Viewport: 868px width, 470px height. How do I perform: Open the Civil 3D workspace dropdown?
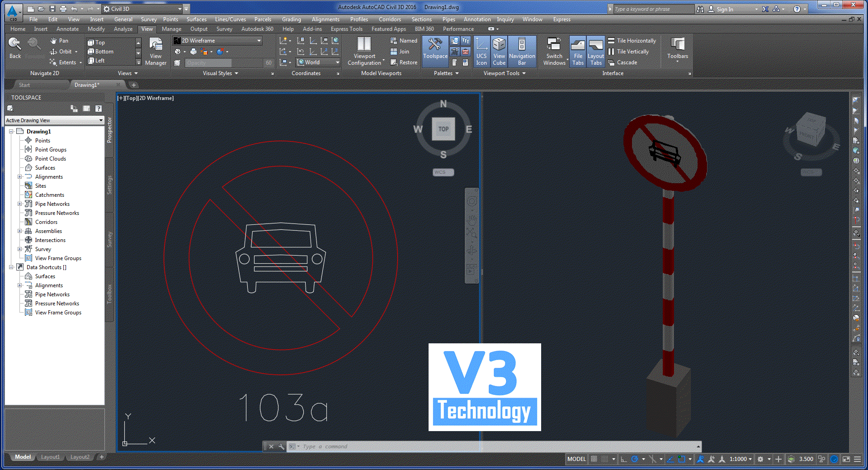142,9
